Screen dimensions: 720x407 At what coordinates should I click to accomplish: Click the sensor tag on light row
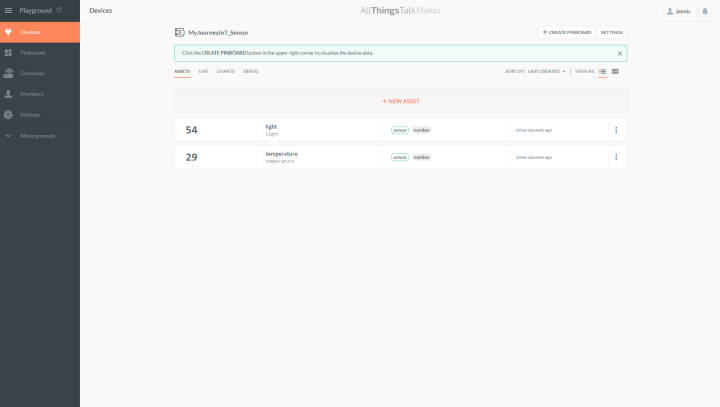(x=399, y=130)
